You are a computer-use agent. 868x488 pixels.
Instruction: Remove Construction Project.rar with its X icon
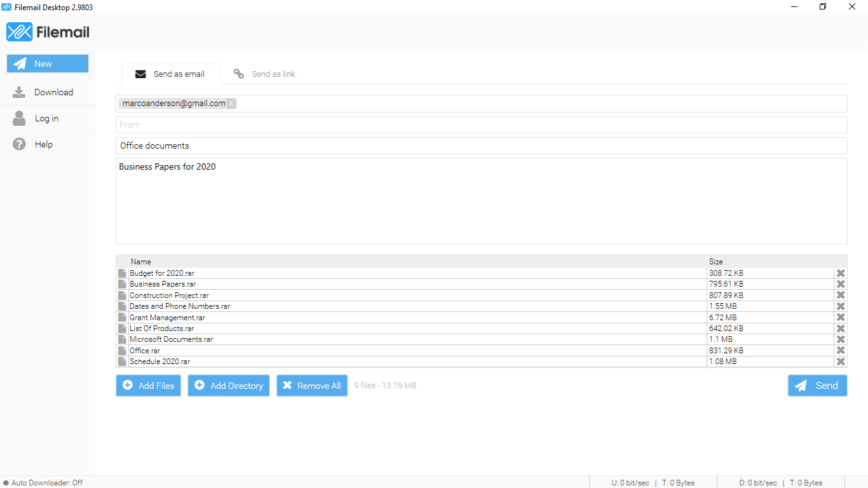tap(841, 295)
